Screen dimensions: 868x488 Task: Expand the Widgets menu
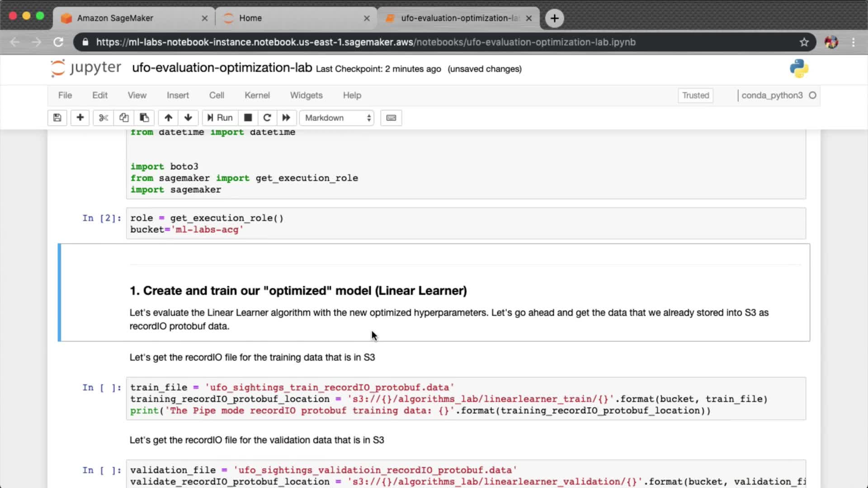coord(306,95)
